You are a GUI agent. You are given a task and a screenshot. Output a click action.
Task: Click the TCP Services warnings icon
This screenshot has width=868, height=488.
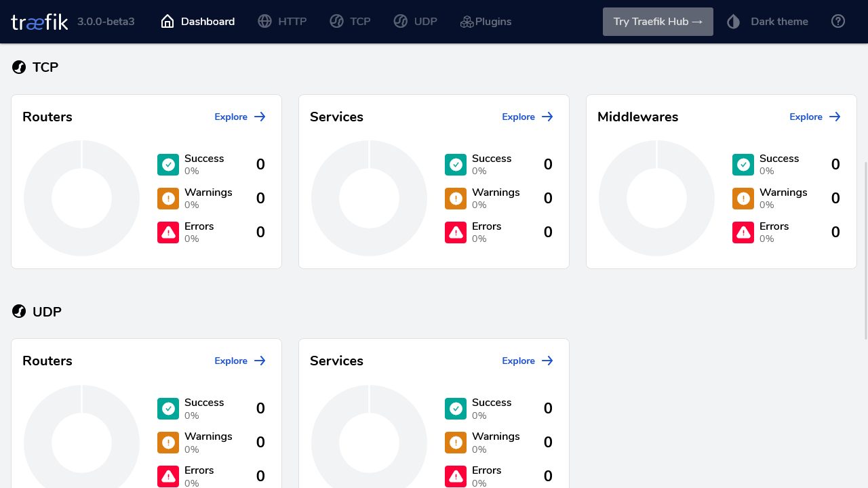(x=456, y=199)
